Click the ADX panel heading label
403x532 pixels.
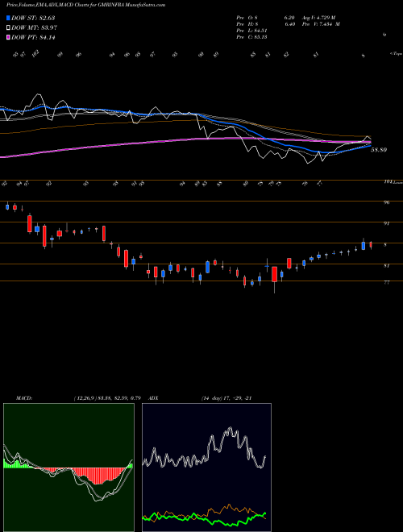click(153, 398)
